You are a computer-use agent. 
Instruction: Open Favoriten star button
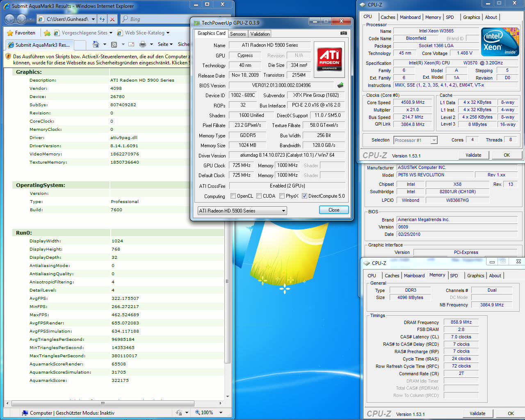click(21, 33)
